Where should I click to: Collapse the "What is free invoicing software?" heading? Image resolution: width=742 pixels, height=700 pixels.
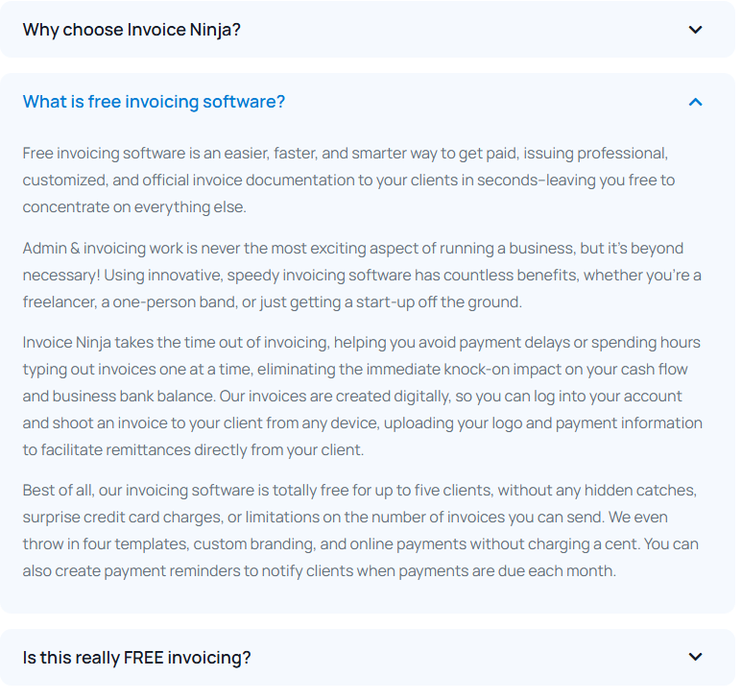pos(154,102)
